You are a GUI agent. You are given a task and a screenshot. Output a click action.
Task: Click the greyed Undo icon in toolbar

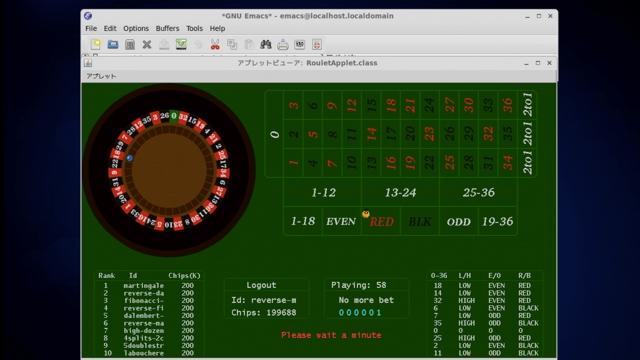pos(198,44)
